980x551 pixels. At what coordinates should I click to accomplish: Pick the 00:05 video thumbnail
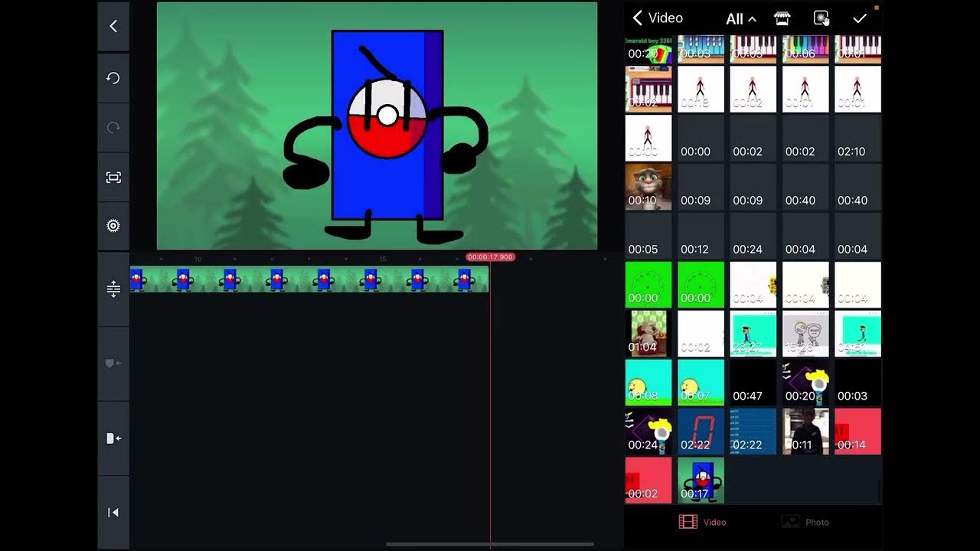[648, 236]
